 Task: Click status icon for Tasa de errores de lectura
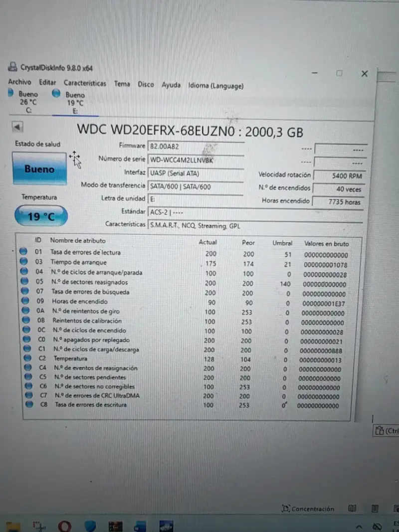pos(23,251)
